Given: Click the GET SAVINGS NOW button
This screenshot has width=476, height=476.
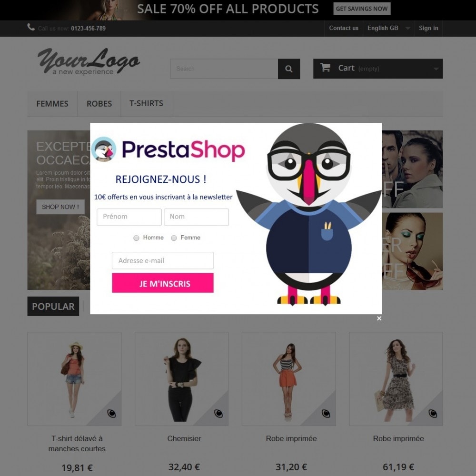Looking at the screenshot, I should click(362, 9).
